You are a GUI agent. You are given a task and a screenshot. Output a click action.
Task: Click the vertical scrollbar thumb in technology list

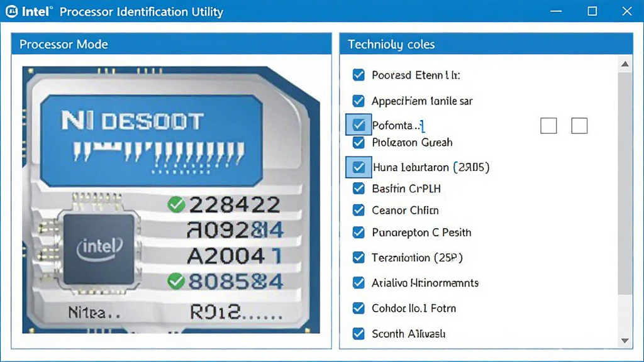[625, 183]
